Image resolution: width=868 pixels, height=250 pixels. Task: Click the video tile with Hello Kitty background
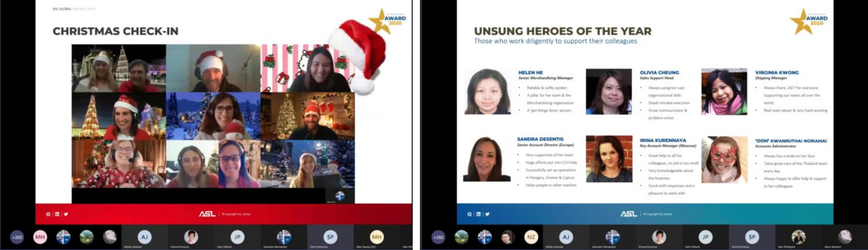308,68
